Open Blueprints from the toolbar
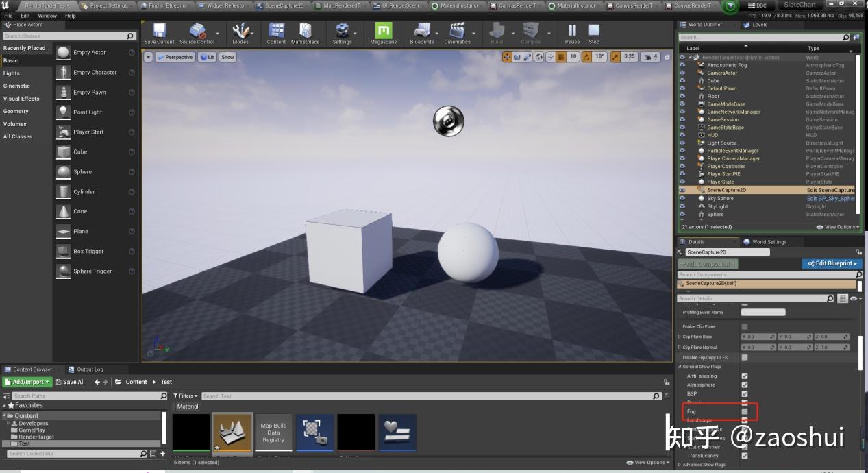868x473 pixels. coord(423,32)
